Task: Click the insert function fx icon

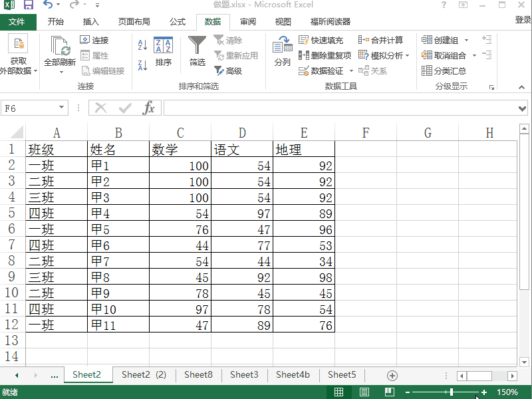Action: 149,108
